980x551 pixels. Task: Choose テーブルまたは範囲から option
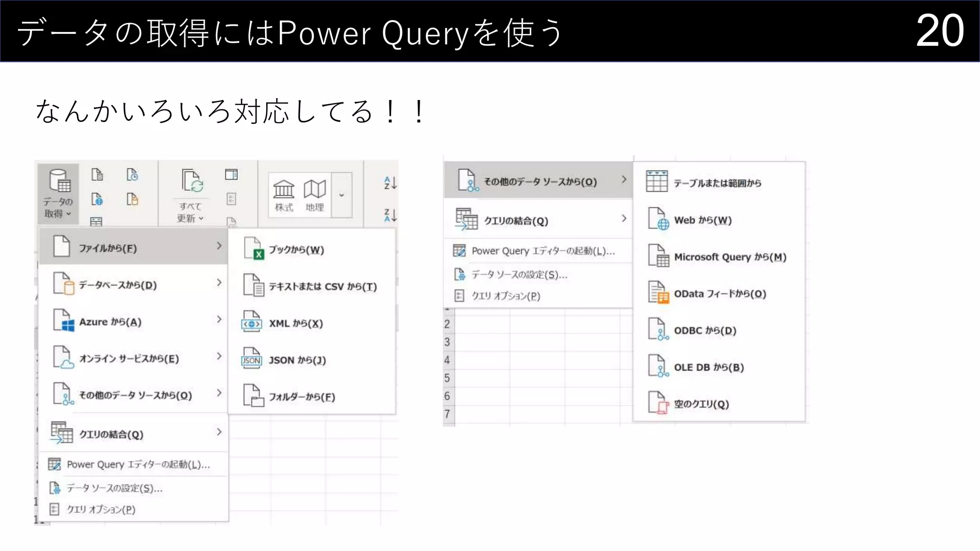[719, 182]
